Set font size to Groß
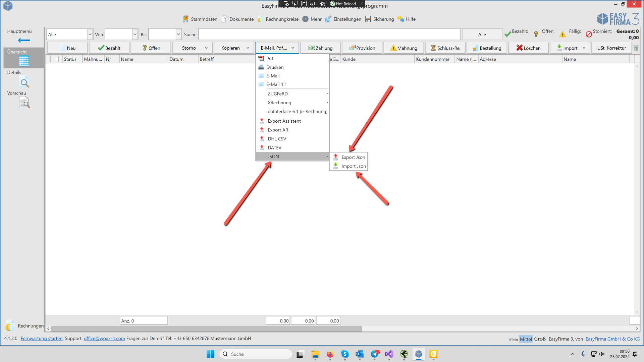This screenshot has width=644, height=362. [540, 339]
